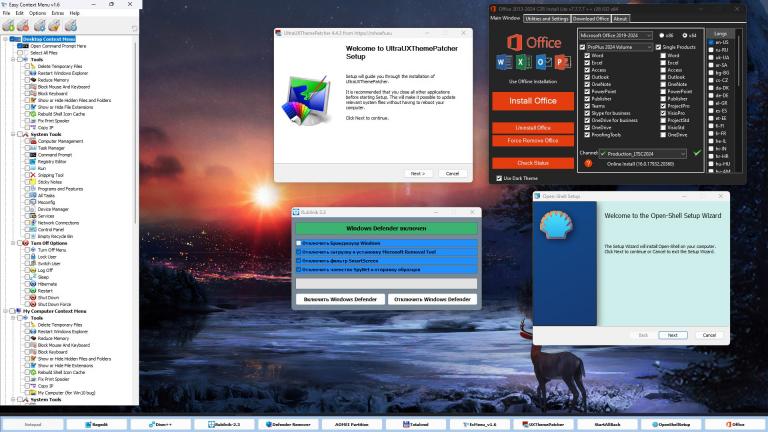The height and width of the screenshot is (432, 768).
Task: Click the Registry Editor icon in Desktop System Tools
Action: coord(33,161)
